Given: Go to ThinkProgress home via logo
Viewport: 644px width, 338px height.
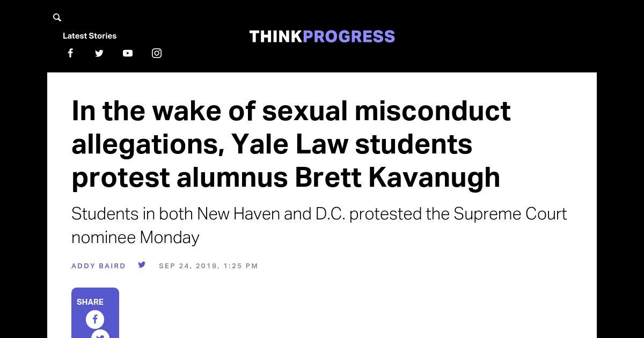Looking at the screenshot, I should (322, 36).
